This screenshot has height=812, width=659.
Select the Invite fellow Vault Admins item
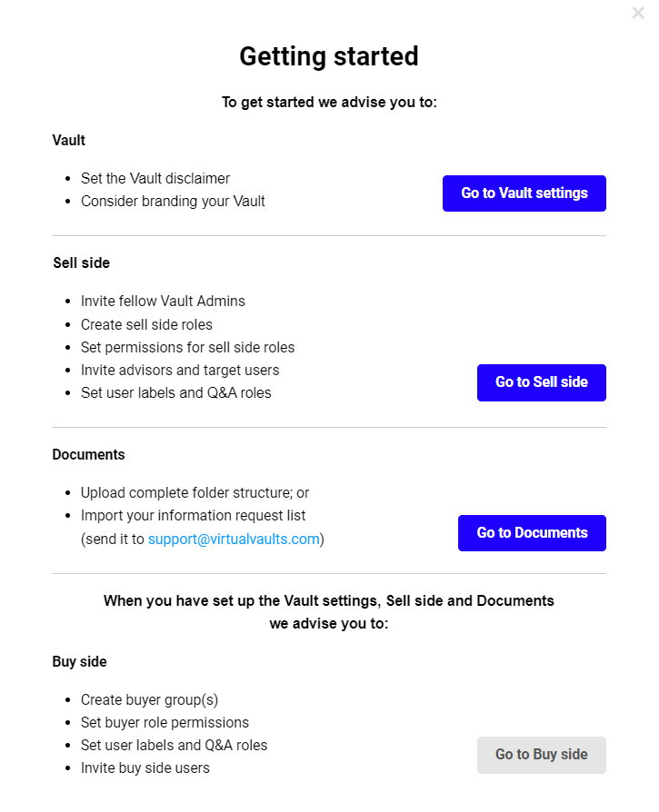pos(163,301)
